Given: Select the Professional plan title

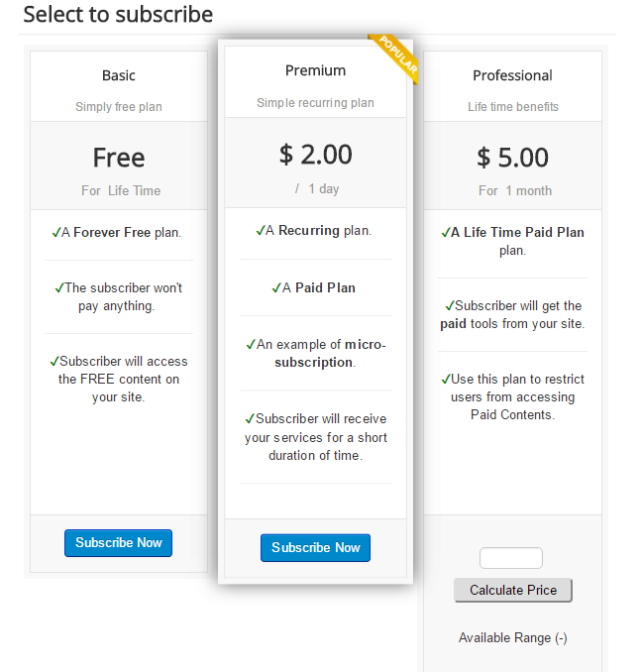Looking at the screenshot, I should (x=512, y=75).
